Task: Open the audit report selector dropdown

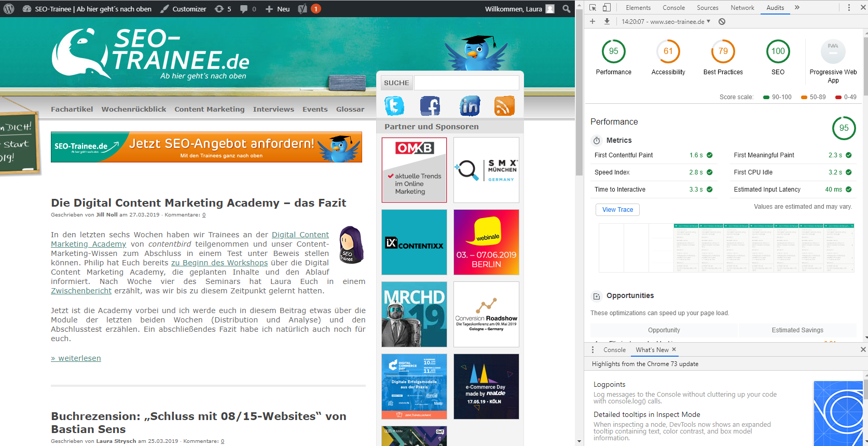Action: (666, 22)
